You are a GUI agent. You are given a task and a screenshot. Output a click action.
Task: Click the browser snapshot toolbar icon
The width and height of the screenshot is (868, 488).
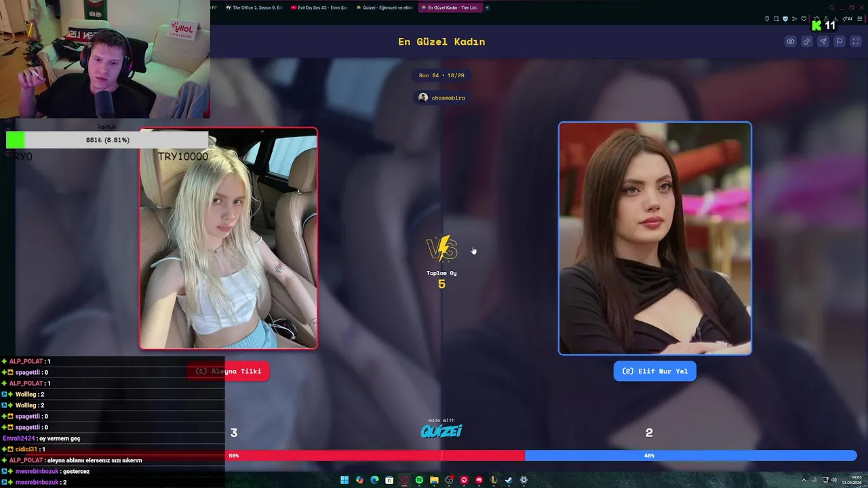776,19
